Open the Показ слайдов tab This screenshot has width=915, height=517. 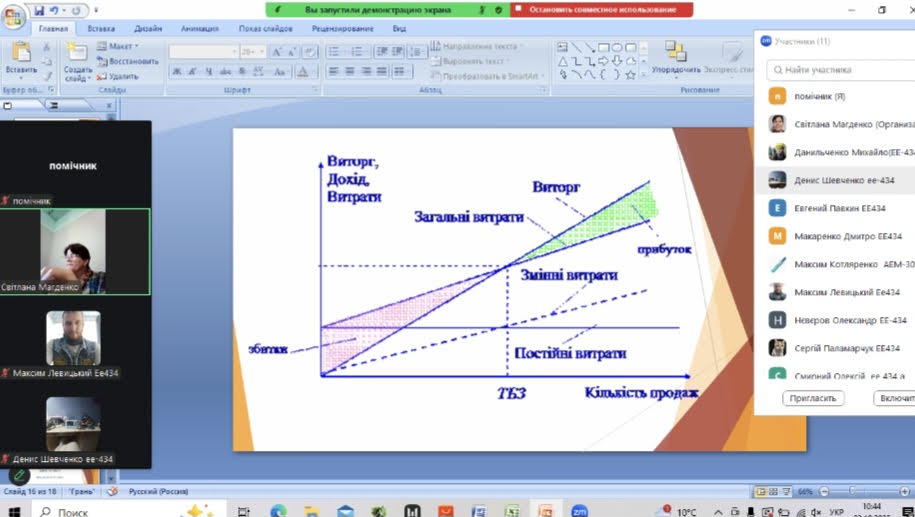[265, 29]
